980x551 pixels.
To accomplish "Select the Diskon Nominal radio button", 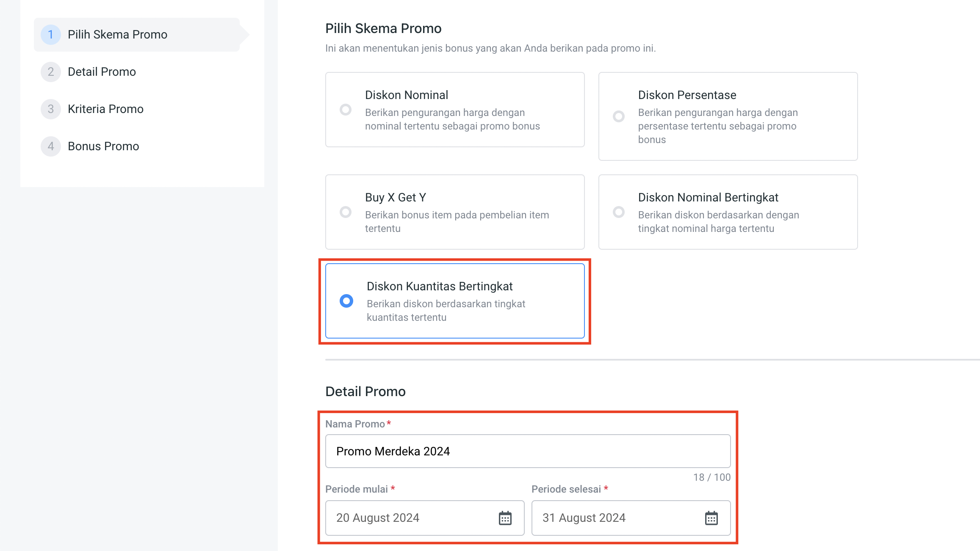I will [x=346, y=110].
